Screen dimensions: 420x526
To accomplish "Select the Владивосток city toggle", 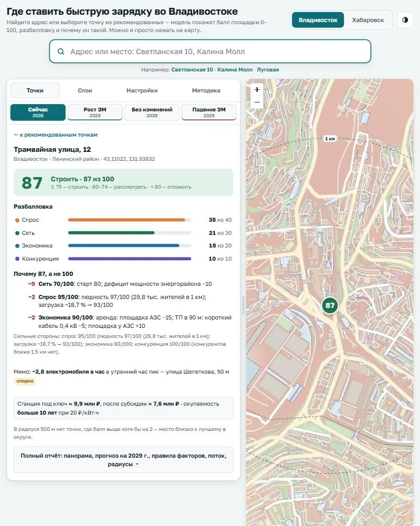I will tap(318, 20).
